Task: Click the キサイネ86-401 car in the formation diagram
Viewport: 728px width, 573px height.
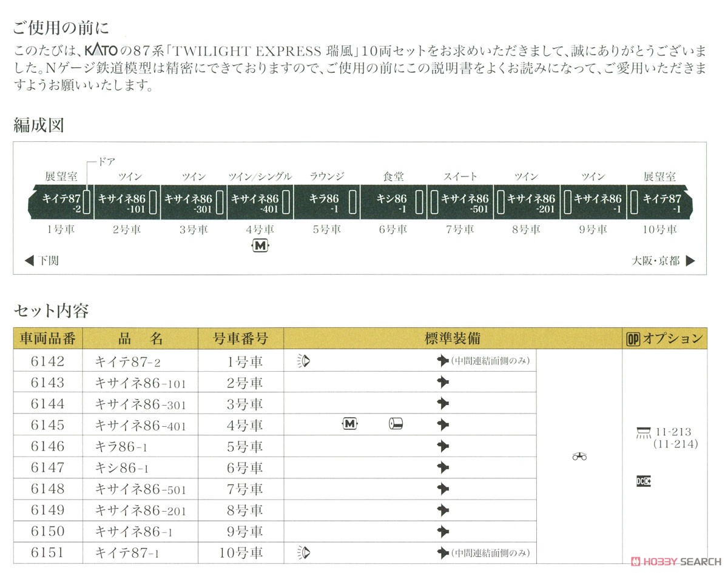Action: (260, 203)
